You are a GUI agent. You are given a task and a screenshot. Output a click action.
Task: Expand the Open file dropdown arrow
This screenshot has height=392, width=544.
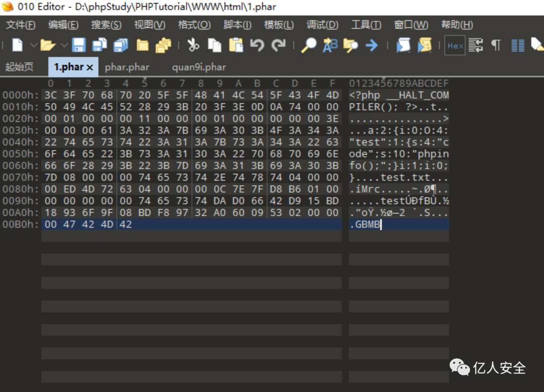pyautogui.click(x=64, y=45)
